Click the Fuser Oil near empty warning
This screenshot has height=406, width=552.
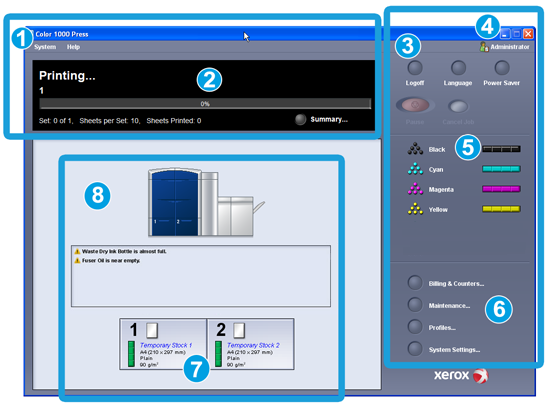[111, 261]
